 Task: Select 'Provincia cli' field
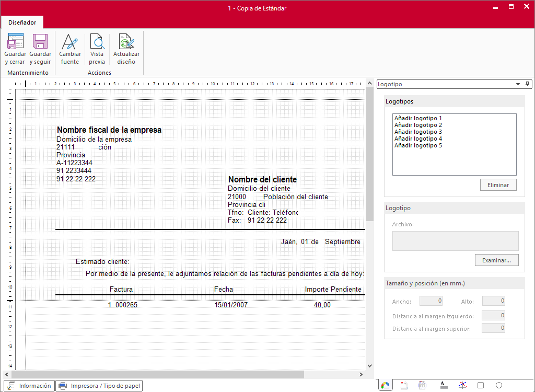pyautogui.click(x=247, y=205)
